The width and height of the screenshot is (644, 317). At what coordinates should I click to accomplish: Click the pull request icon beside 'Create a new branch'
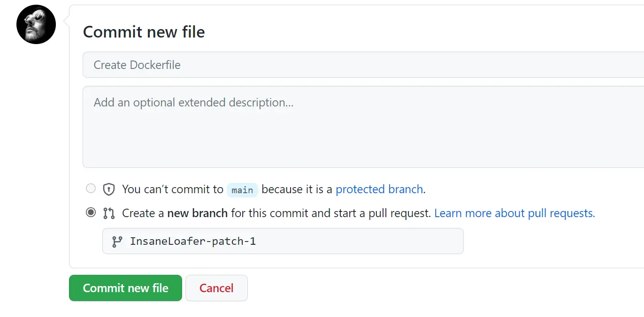109,213
